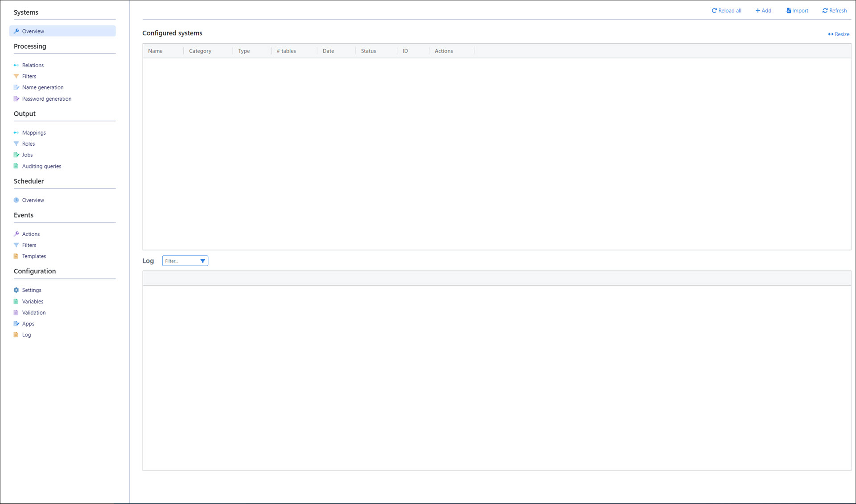
Task: Click the Reload all icon
Action: [714, 11]
